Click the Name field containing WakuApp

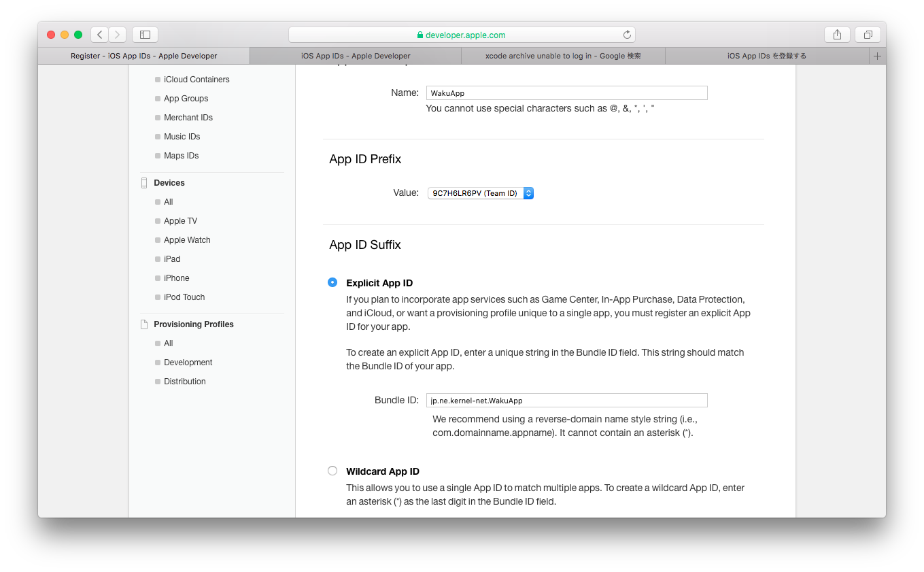[566, 93]
